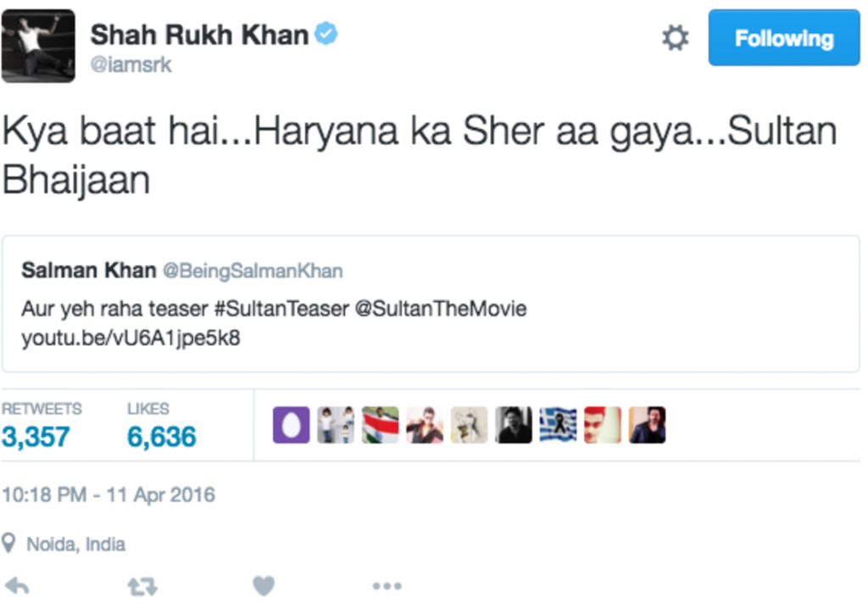This screenshot has height=603, width=868.
Task: Click the Shah Rukh Khan display name
Action: (x=199, y=35)
